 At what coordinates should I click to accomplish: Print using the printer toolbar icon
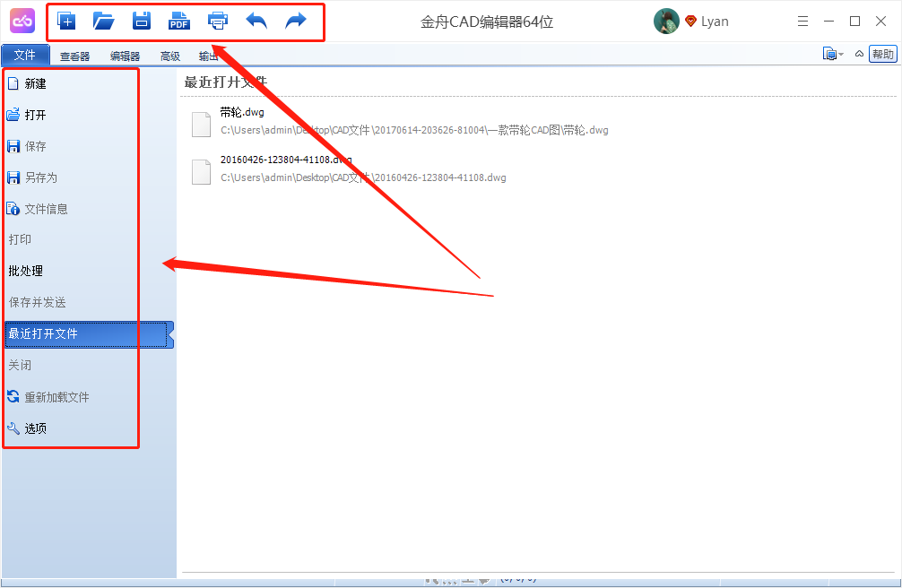click(218, 22)
